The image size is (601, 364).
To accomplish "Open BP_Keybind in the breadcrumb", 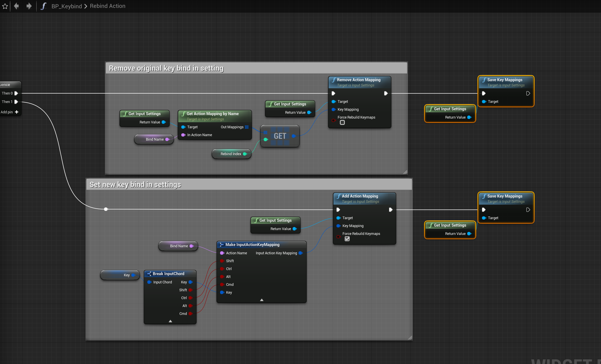I will point(67,6).
